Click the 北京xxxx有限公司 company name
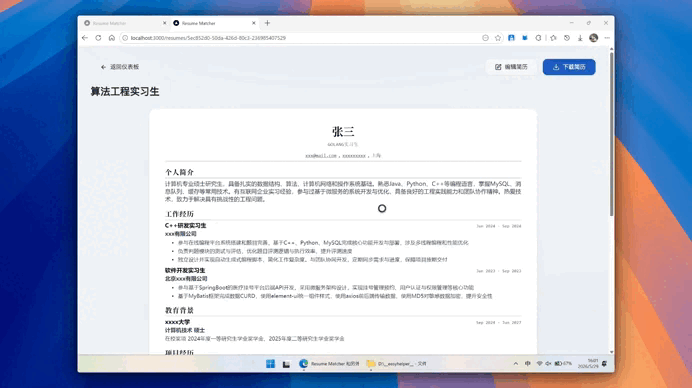Image resolution: width=692 pixels, height=388 pixels. (186, 279)
